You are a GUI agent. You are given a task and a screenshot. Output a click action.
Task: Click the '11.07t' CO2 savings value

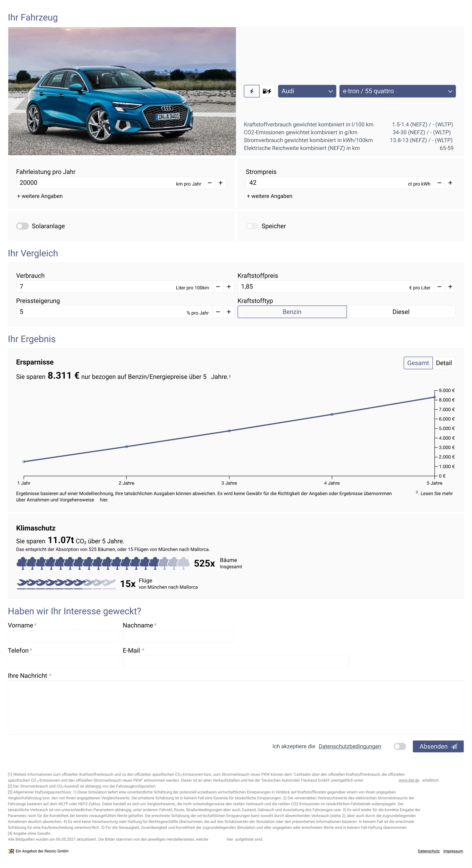(61, 540)
